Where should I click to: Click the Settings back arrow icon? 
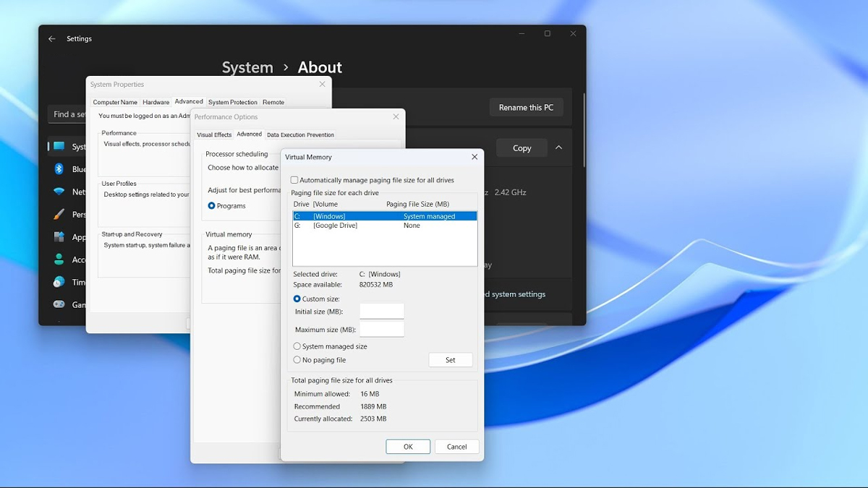tap(51, 39)
